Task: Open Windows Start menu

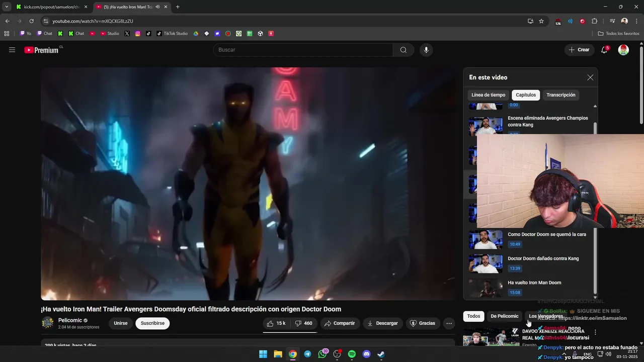Action: [x=263, y=354]
